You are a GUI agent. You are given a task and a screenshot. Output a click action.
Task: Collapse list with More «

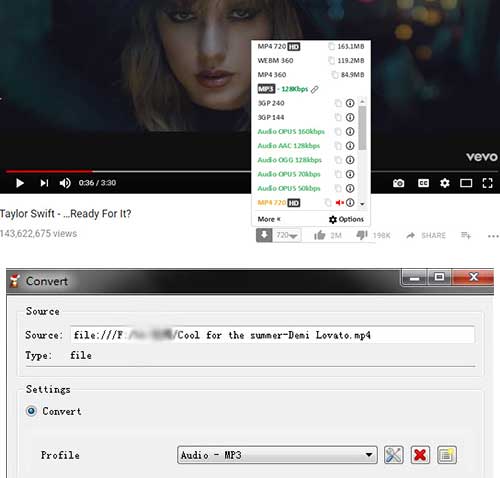click(269, 219)
